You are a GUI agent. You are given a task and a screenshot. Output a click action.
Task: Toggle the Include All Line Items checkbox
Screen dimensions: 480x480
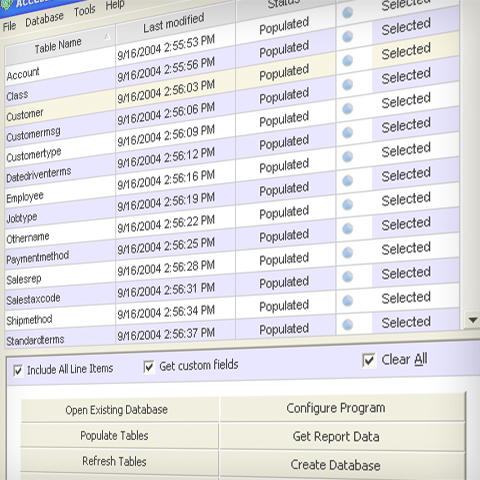tap(18, 370)
